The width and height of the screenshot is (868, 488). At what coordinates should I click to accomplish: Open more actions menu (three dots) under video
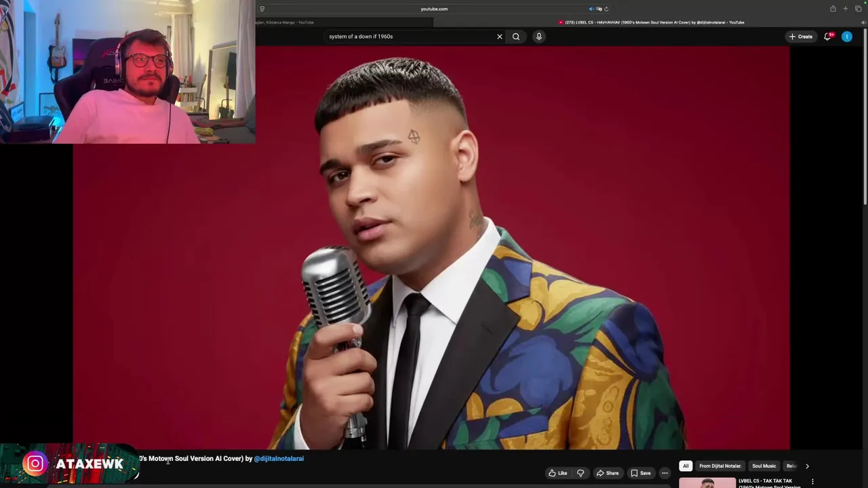(665, 473)
